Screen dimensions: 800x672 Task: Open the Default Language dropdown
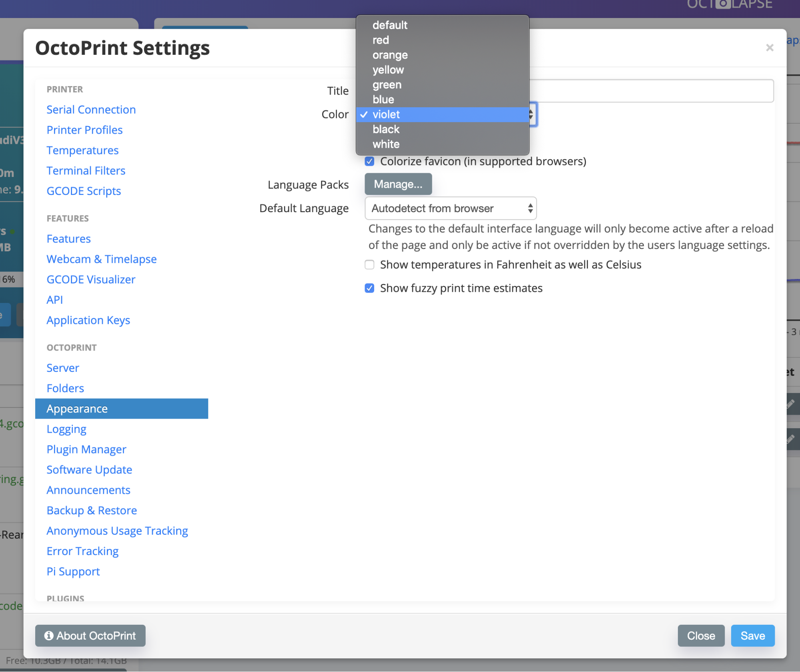coord(450,208)
